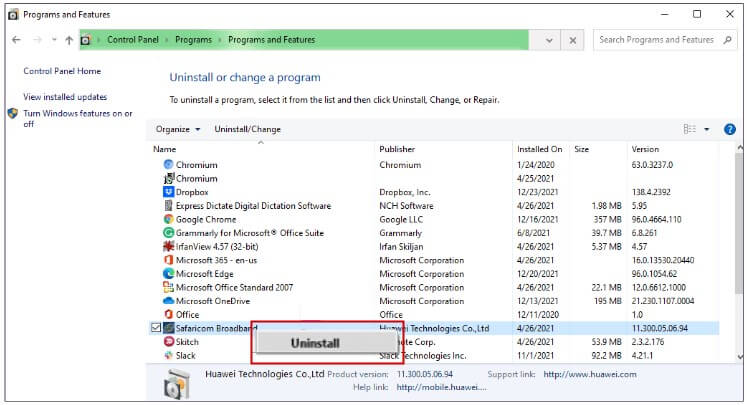Open View installed updates link
This screenshot has height=405, width=747.
65,97
